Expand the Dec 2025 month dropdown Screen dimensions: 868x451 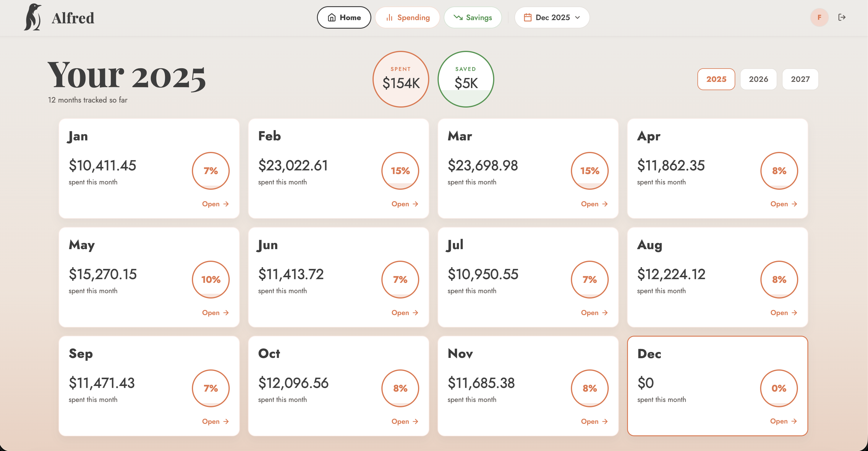(552, 17)
